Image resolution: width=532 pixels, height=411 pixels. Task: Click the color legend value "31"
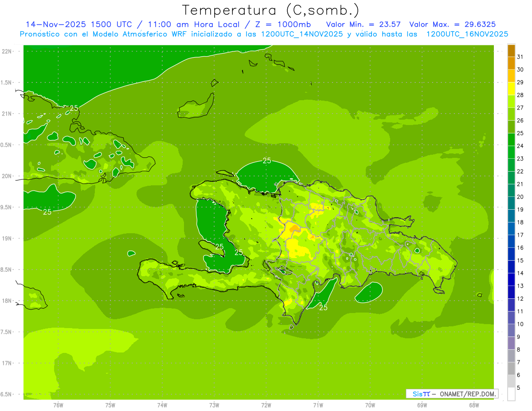pyautogui.click(x=520, y=57)
